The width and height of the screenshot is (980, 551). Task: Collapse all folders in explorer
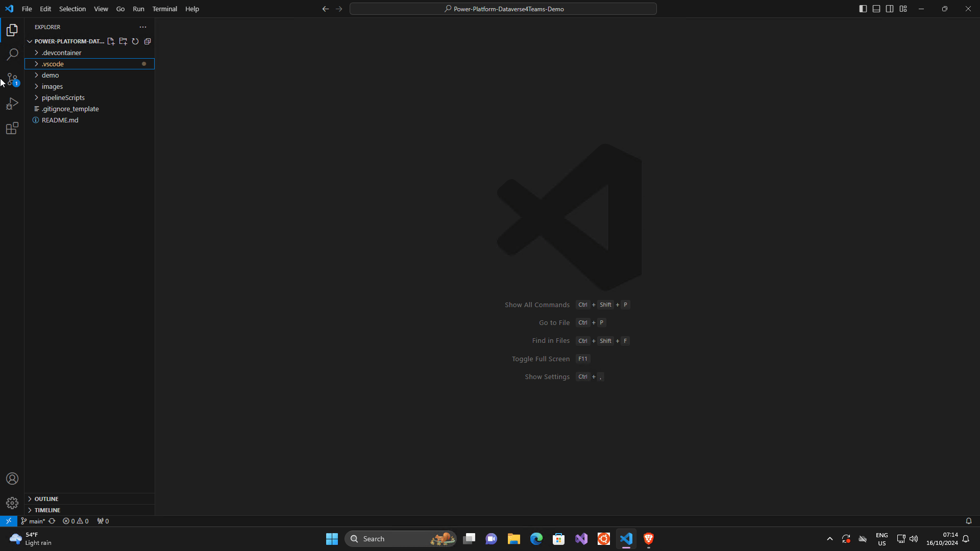[x=148, y=41]
